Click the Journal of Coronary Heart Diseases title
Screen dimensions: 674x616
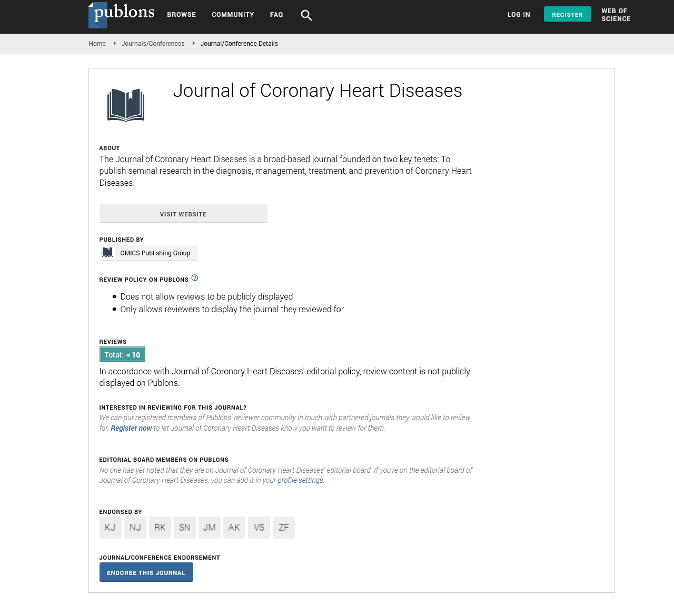pos(318,91)
